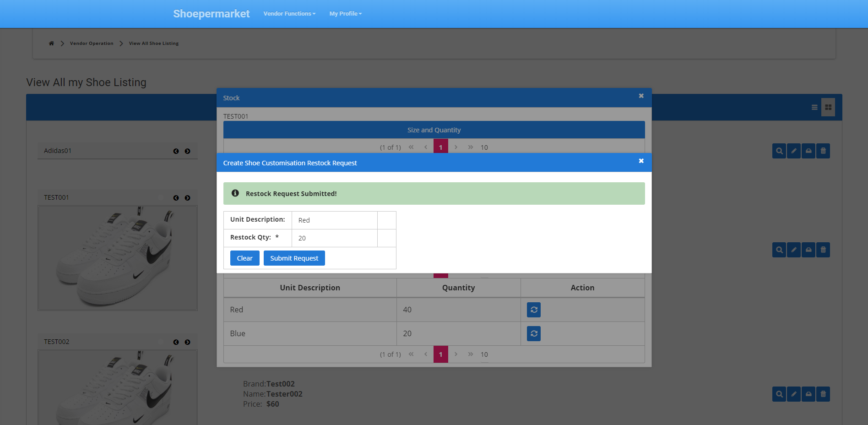Image resolution: width=868 pixels, height=425 pixels.
Task: Click stock icon in Adidas01 row
Action: 808,151
